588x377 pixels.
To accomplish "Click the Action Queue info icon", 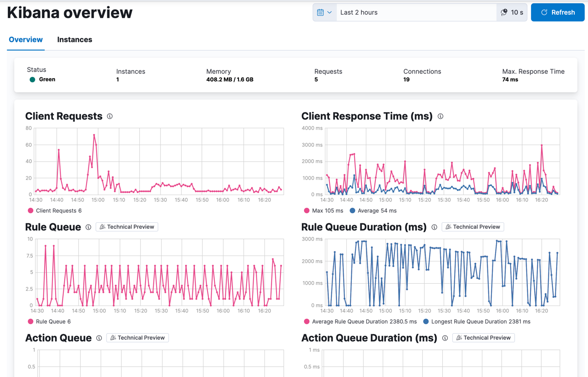I will coord(99,338).
